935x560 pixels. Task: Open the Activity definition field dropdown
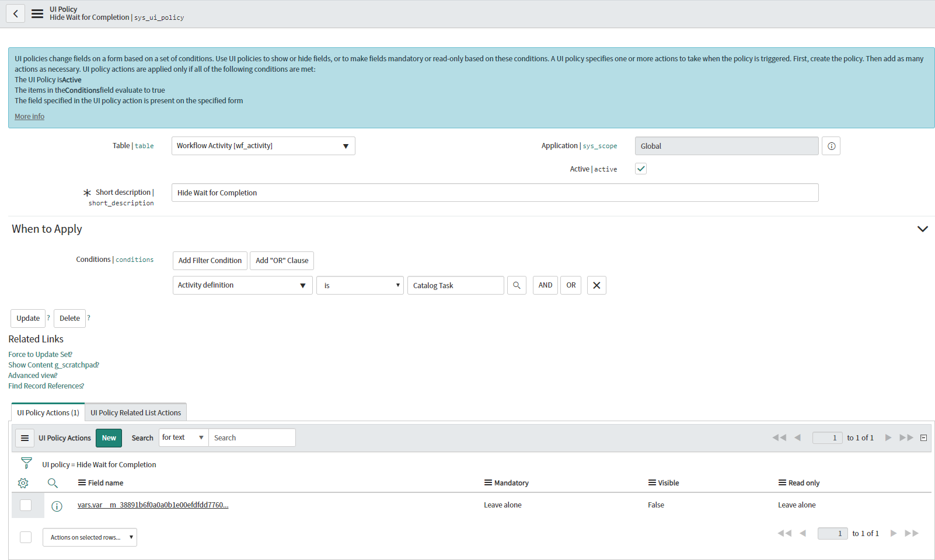click(243, 285)
